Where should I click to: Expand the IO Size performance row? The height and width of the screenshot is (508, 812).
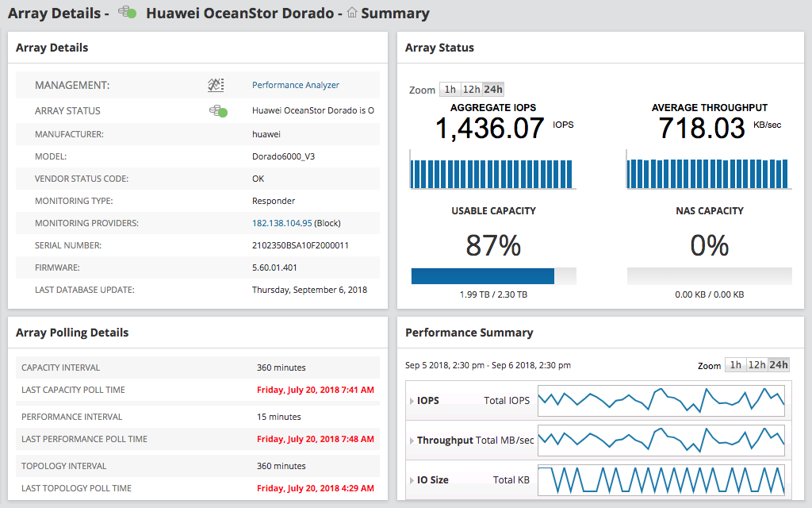(412, 480)
